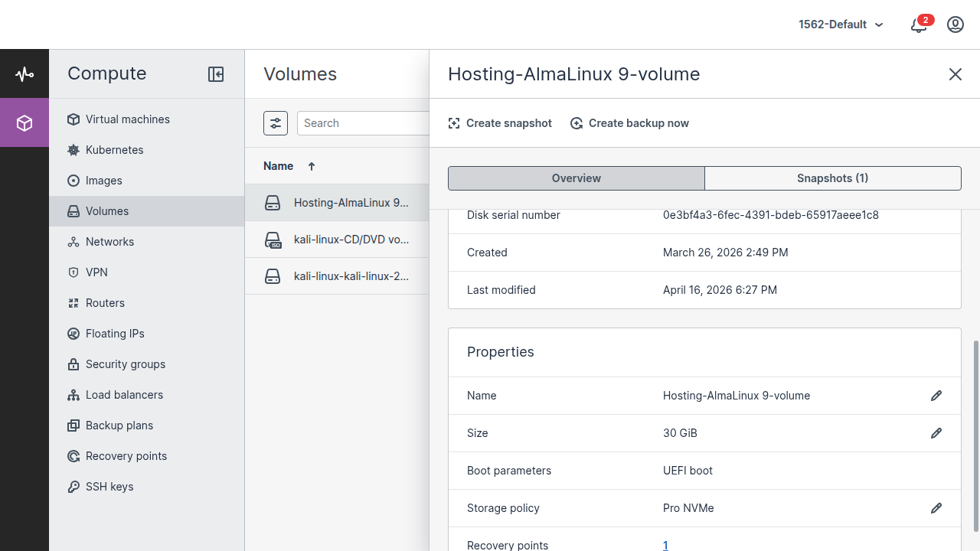The width and height of the screenshot is (980, 551).
Task: Open the Recovery points count link
Action: tap(665, 546)
